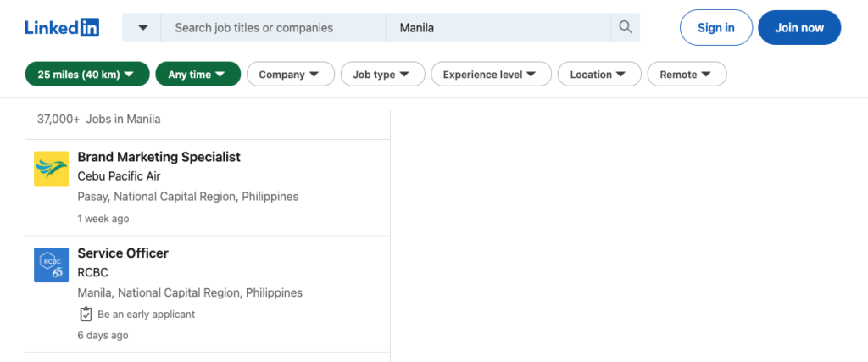Focus the job titles or companies search field

(x=271, y=28)
